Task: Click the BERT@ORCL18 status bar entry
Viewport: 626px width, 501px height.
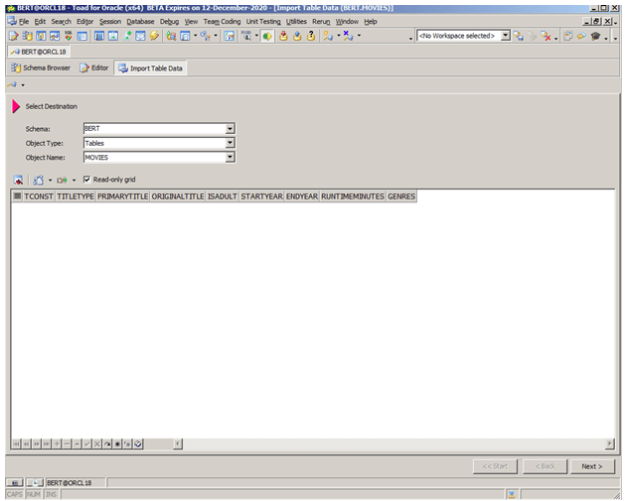Action: click(75, 483)
